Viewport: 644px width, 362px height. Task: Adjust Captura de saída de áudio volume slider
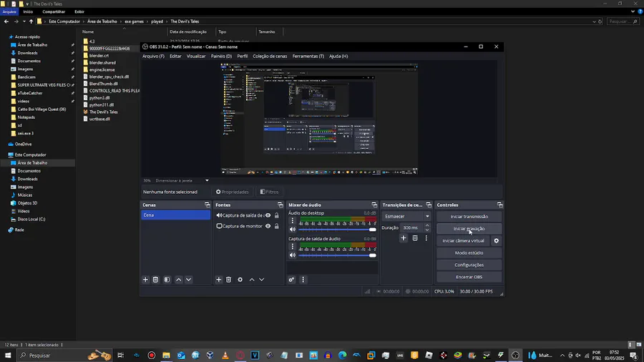[337, 255]
